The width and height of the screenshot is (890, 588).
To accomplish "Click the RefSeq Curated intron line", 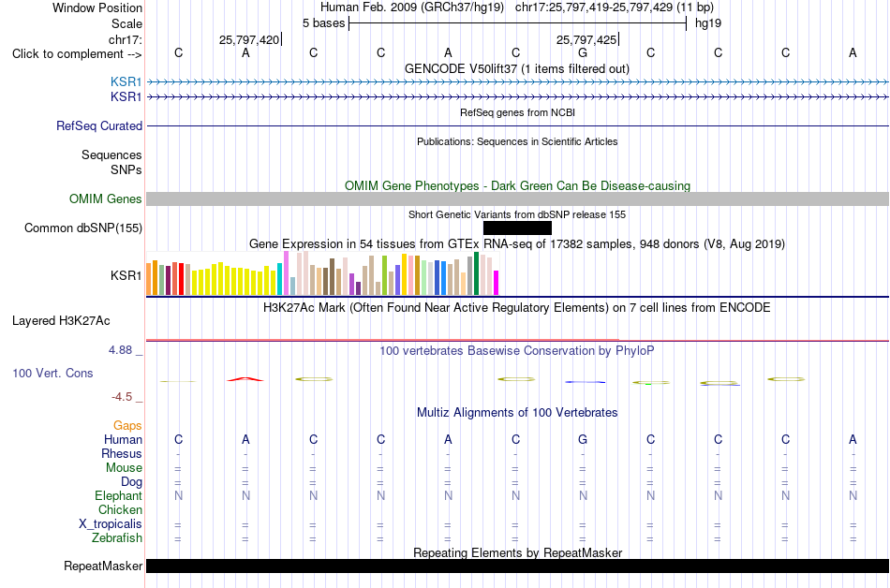I will (517, 125).
